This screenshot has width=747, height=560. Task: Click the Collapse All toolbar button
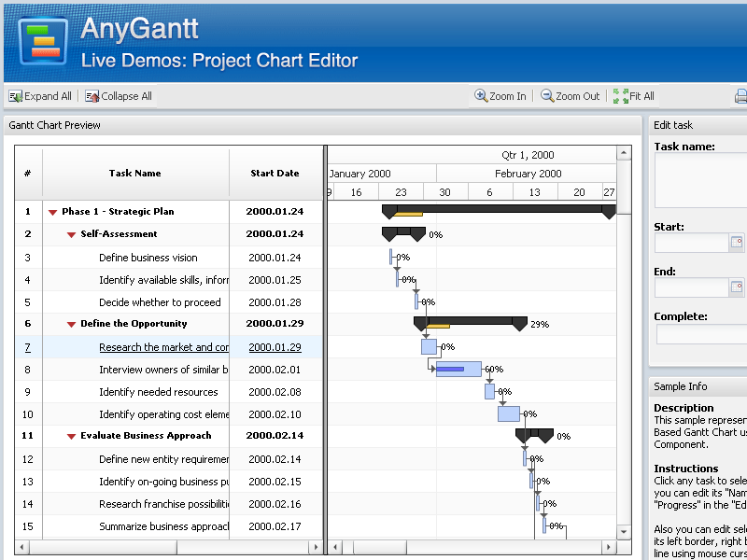pos(119,96)
